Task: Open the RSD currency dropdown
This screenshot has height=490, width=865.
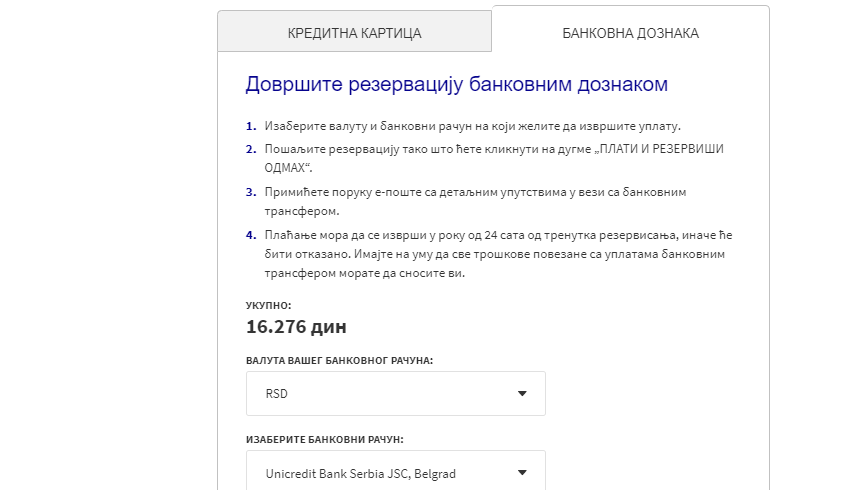Action: (396, 393)
